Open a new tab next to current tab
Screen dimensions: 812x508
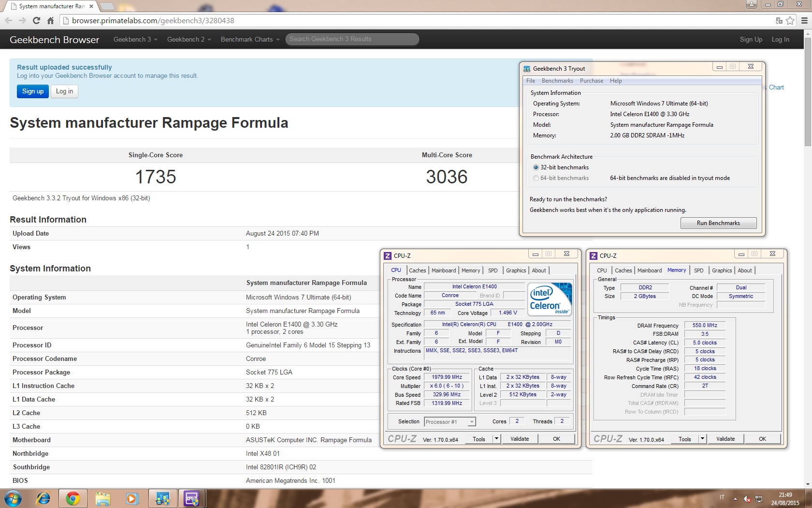[x=107, y=6]
